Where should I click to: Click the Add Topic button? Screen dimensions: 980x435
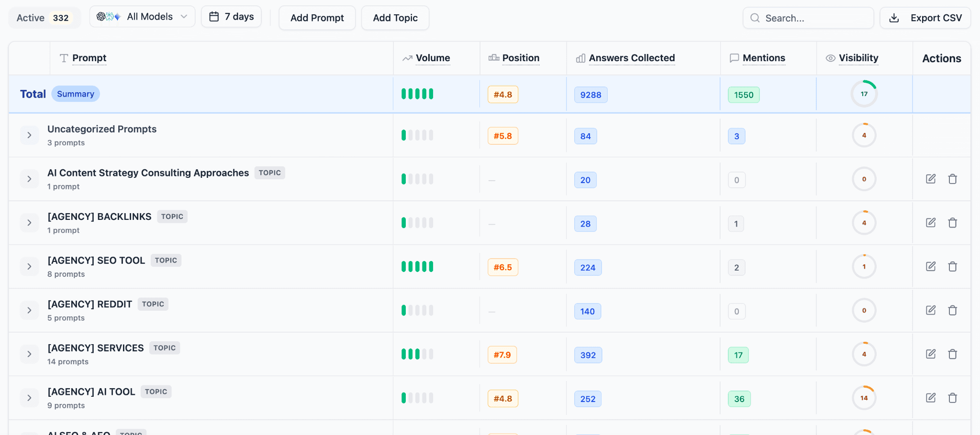(395, 18)
